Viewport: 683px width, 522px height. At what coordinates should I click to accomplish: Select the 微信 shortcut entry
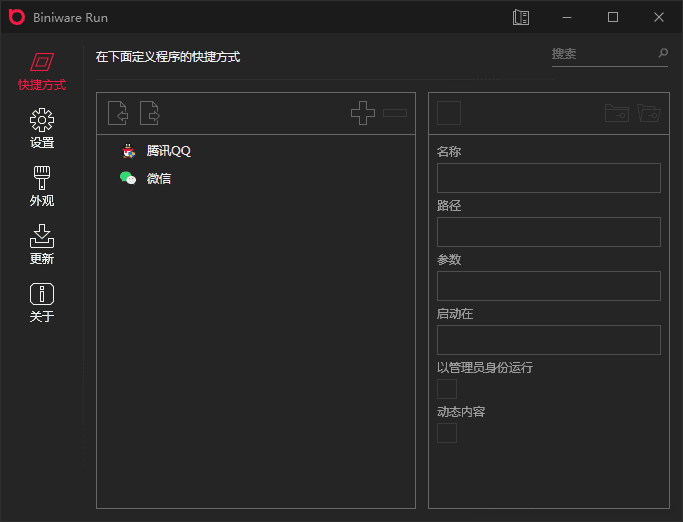(158, 178)
